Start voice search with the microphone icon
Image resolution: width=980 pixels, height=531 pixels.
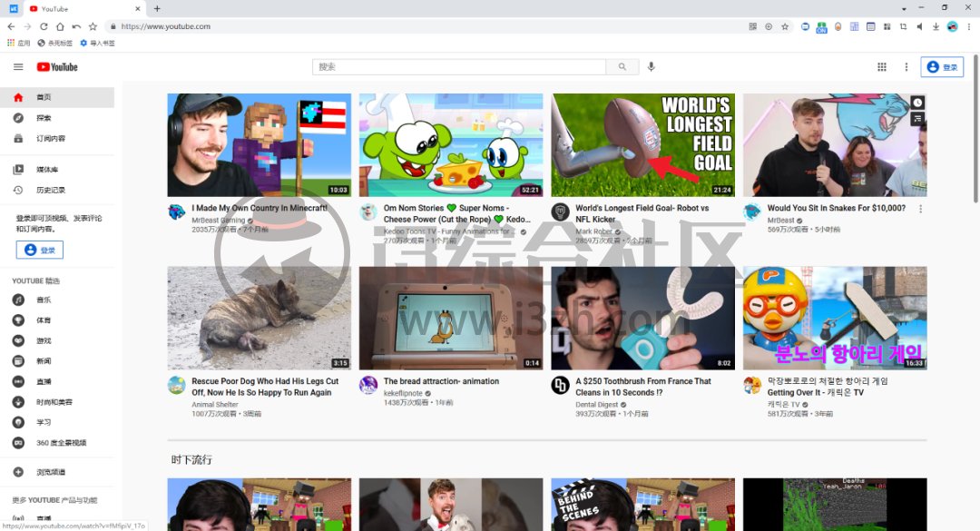point(652,67)
